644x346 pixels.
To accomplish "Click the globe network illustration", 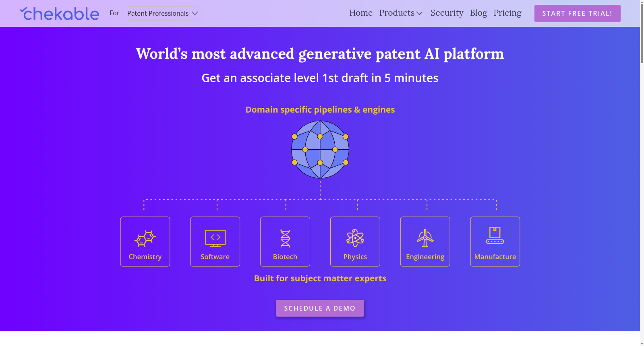I will [x=320, y=150].
